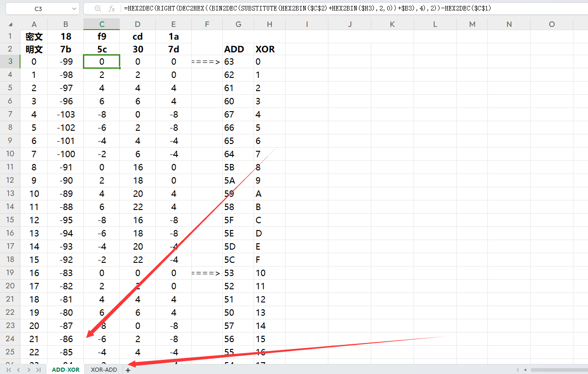The image size is (588, 374).
Task: Switch to the XOR-ADD sheet tab
Action: point(104,370)
